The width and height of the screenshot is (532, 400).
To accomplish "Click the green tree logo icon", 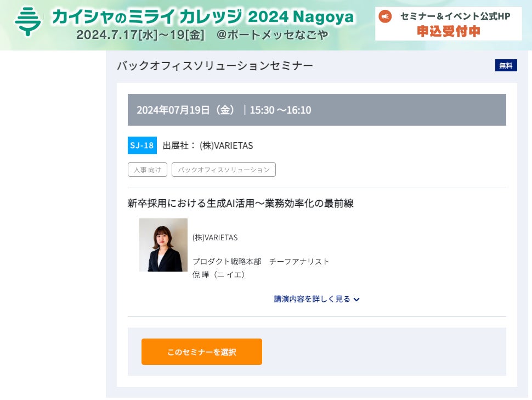I will point(28,21).
